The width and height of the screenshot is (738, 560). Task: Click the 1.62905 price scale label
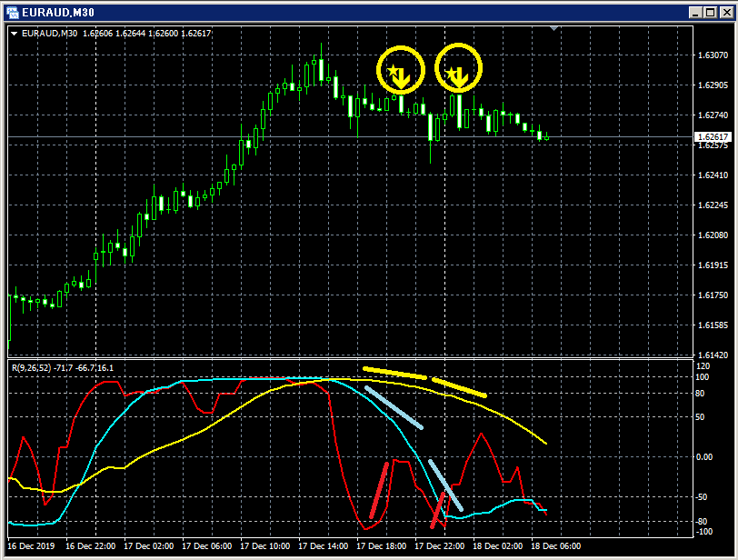coord(713,85)
